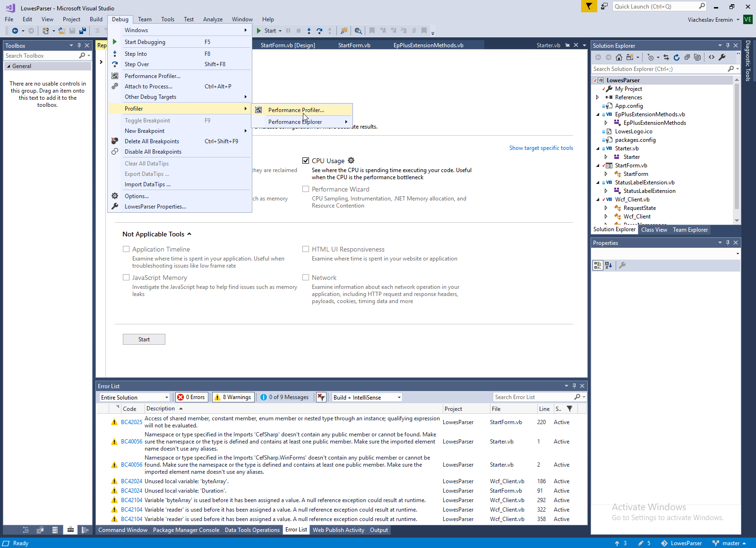This screenshot has height=548, width=756.
Task: Click the Refresh icon in Solution Explorer
Action: tap(677, 57)
